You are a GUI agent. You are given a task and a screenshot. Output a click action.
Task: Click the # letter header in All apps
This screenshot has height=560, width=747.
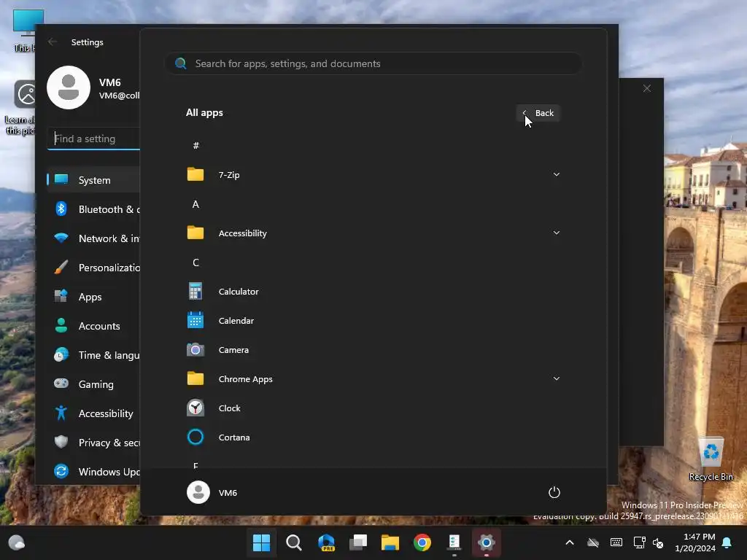(196, 146)
